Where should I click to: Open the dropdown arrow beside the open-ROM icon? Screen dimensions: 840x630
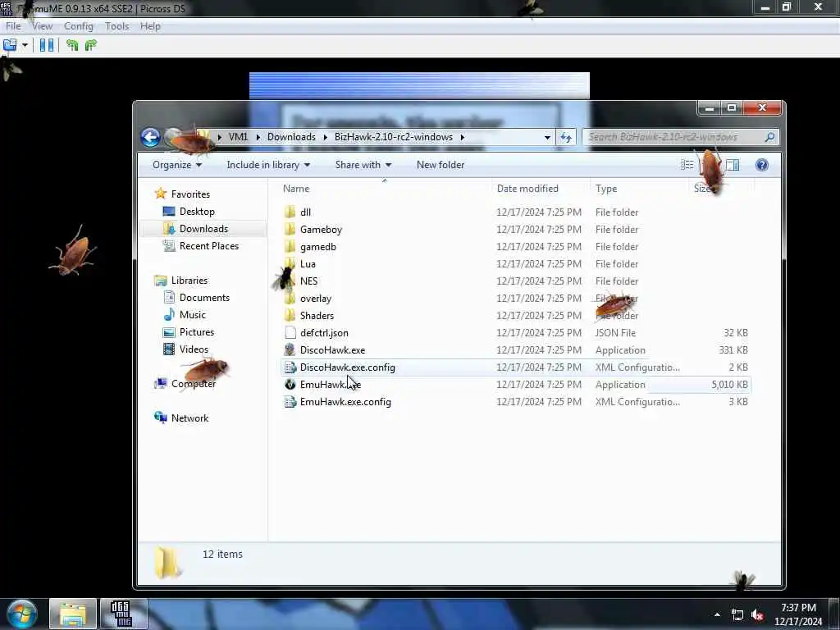pyautogui.click(x=25, y=46)
